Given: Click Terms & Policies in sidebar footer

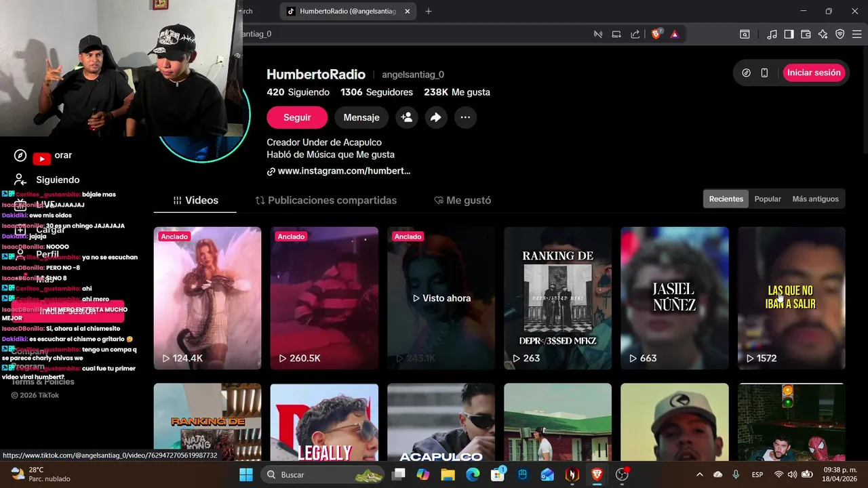Looking at the screenshot, I should 43,382.
